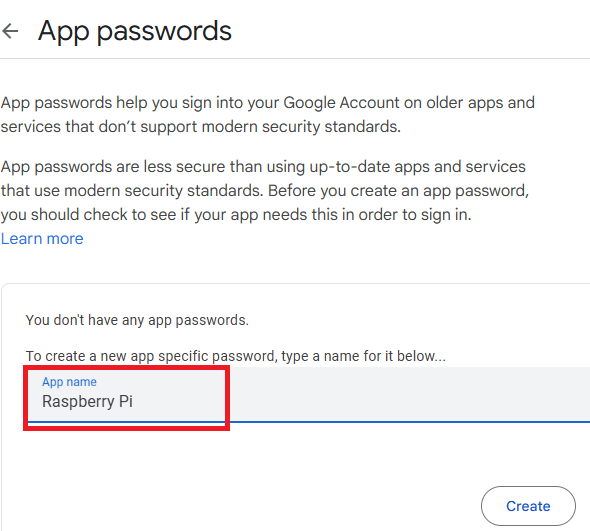Viewport: 590px width, 531px height.
Task: Click the Create button
Action: [528, 506]
